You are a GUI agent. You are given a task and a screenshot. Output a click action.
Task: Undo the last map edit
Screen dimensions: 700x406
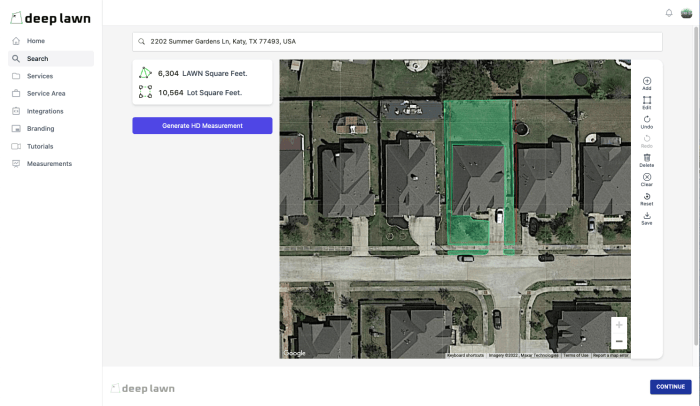(646, 122)
